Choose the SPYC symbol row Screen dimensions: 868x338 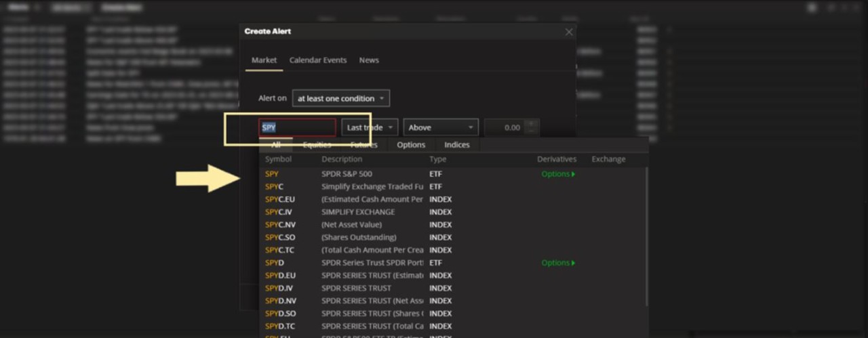coord(453,186)
